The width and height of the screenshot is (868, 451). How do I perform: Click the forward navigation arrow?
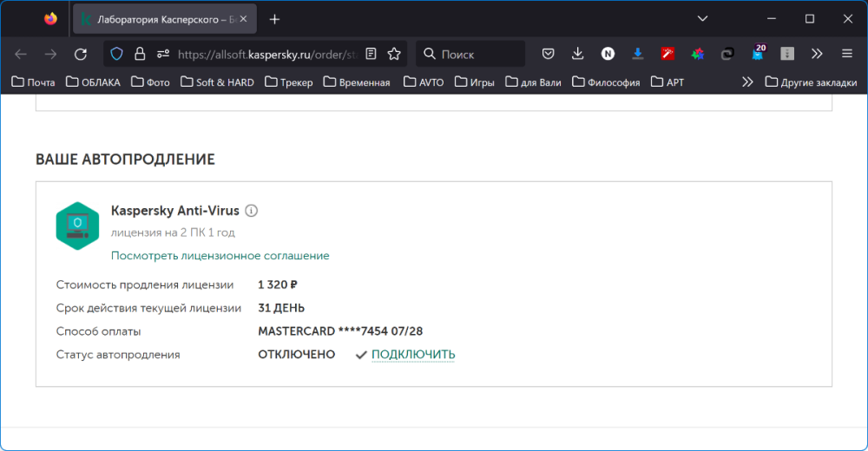point(51,55)
